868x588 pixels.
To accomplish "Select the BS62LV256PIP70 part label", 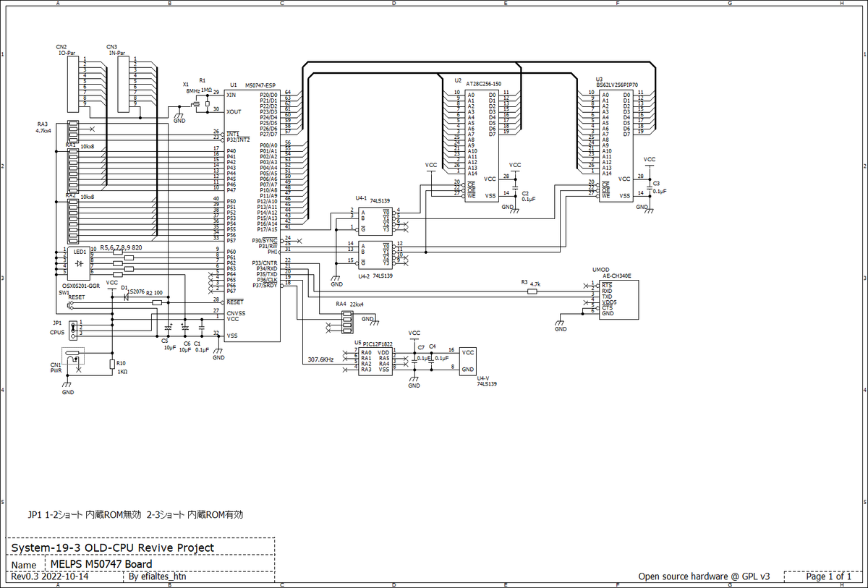I will tap(617, 84).
